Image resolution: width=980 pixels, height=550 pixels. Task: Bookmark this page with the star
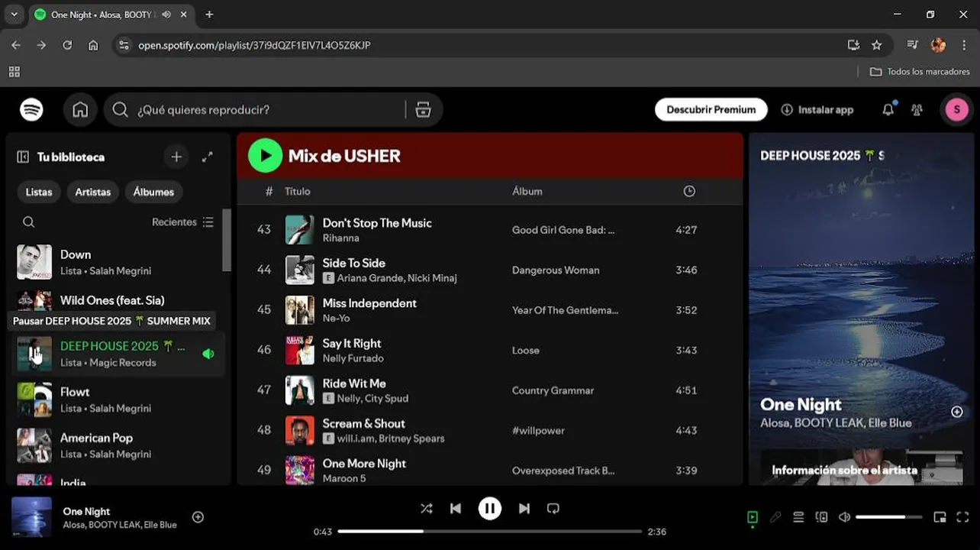877,45
